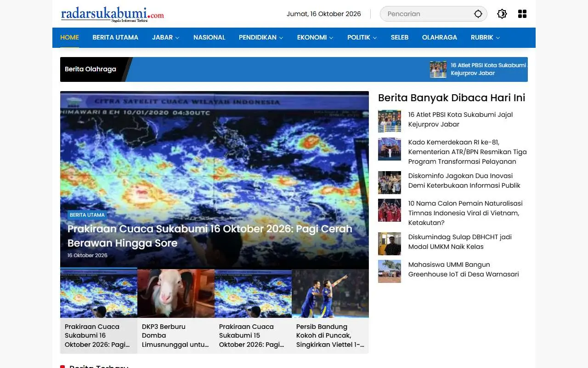
Task: Open Diskominfo Jagokan Dua Inovasi article
Action: click(x=464, y=180)
